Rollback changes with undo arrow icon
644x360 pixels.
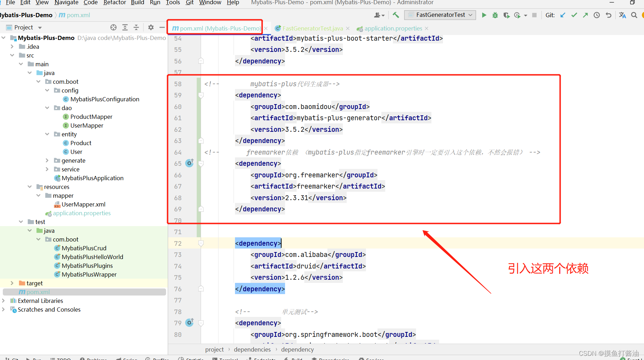click(609, 15)
